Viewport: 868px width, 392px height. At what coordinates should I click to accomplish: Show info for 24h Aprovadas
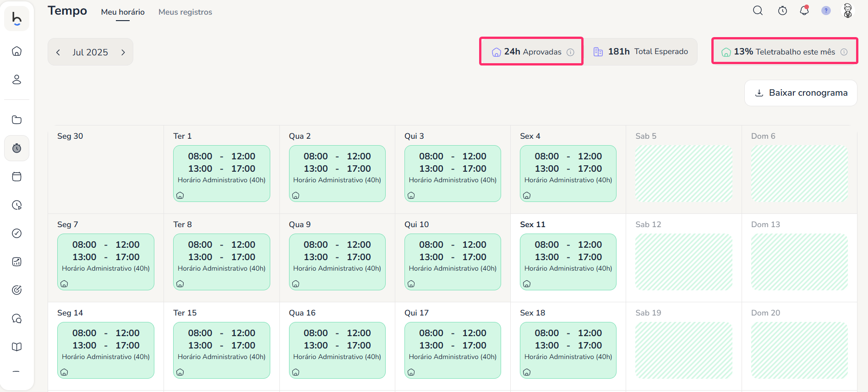tap(570, 52)
